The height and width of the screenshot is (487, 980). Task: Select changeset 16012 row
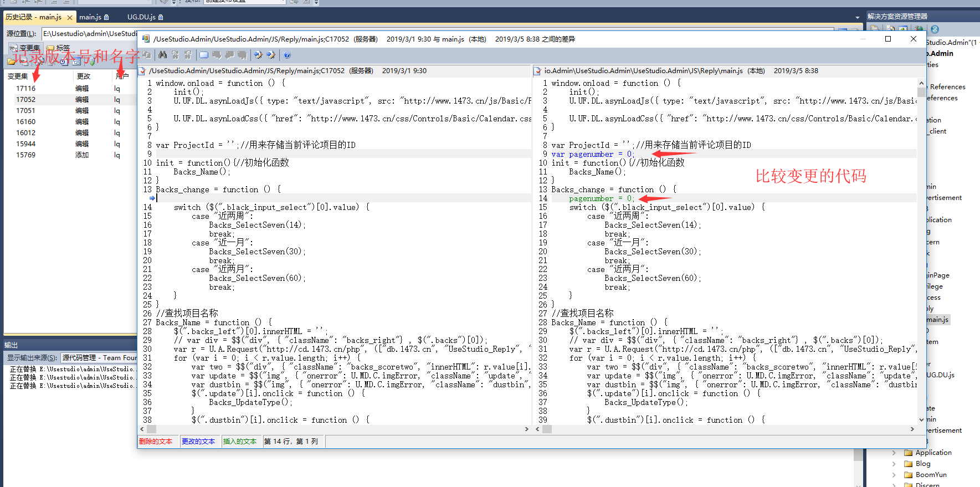point(70,133)
